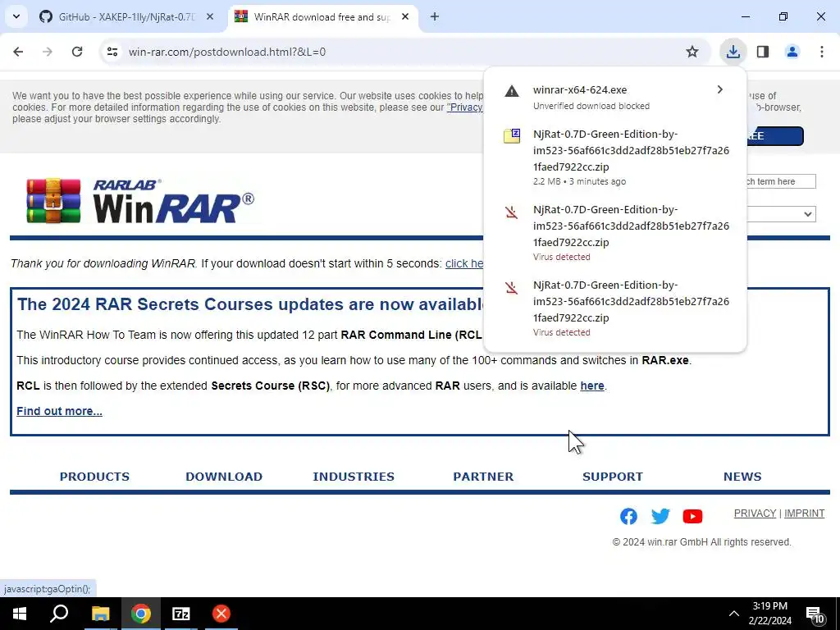The width and height of the screenshot is (840, 630).
Task: Click the warning icon beside winrar-x64-624.exe
Action: (x=512, y=90)
